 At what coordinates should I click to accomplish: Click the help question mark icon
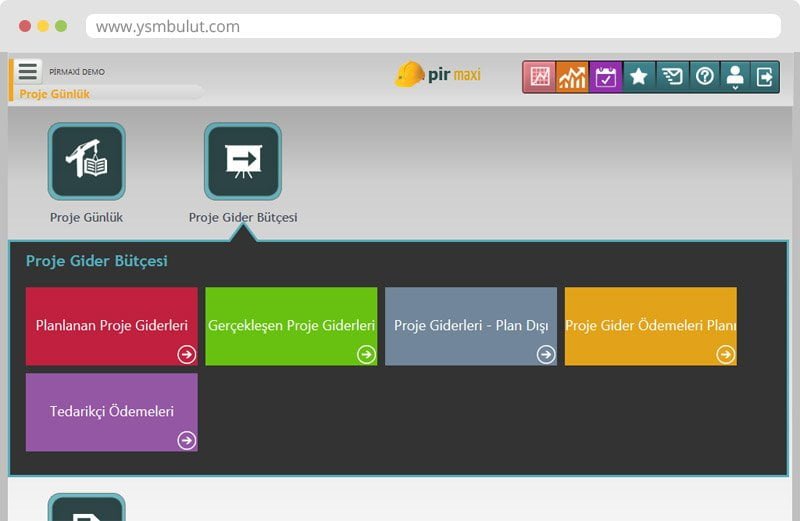pyautogui.click(x=704, y=77)
